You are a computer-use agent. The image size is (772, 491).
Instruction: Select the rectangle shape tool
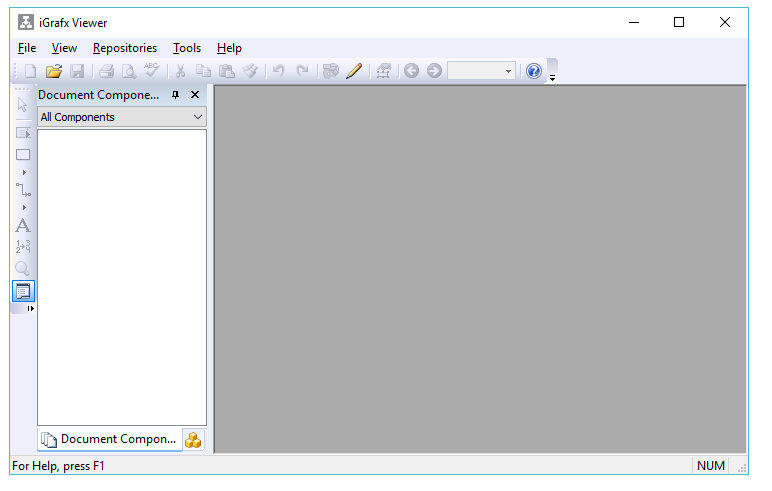[23, 155]
